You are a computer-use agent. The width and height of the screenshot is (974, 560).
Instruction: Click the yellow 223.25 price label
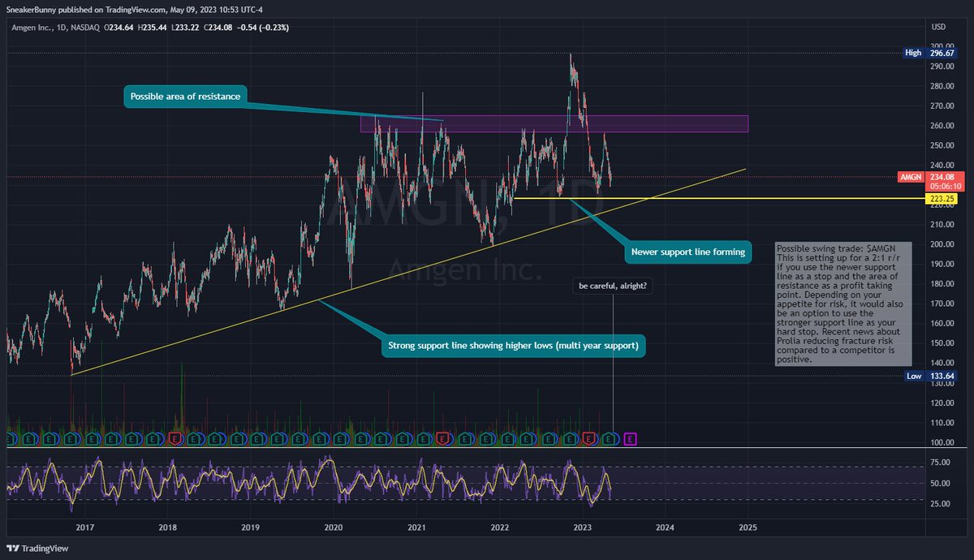[x=942, y=198]
